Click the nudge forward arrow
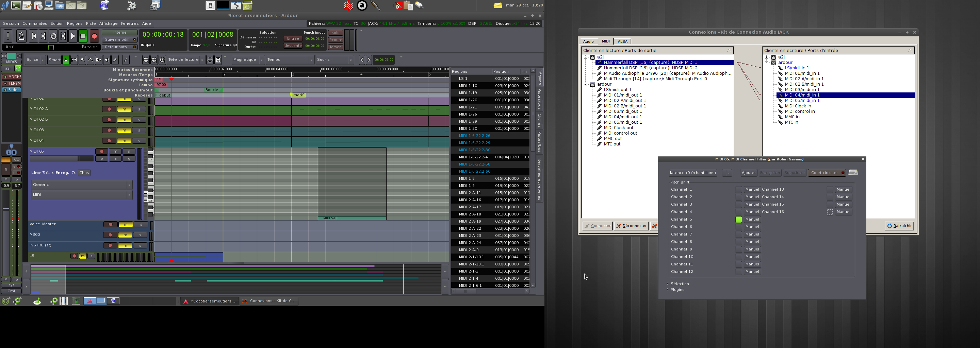The width and height of the screenshot is (980, 348). pos(369,60)
